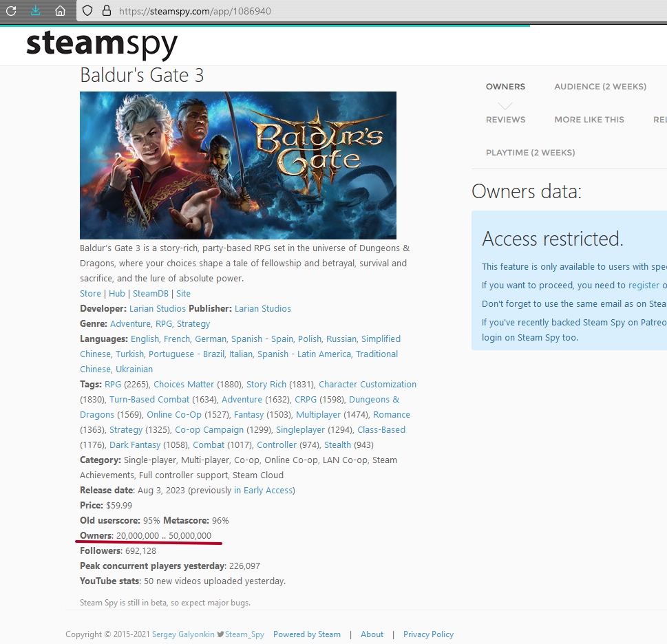Open the Online Co-Op tag

(174, 414)
